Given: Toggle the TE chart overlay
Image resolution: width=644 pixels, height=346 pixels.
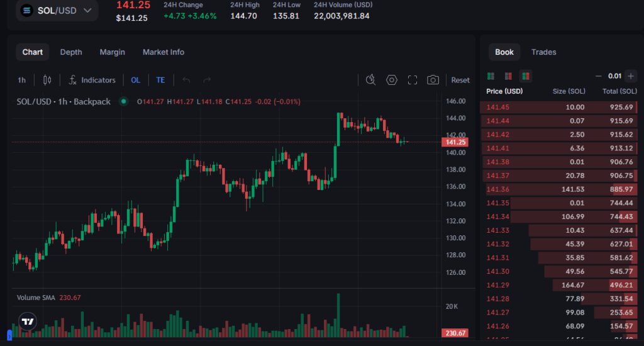Looking at the screenshot, I should (160, 80).
